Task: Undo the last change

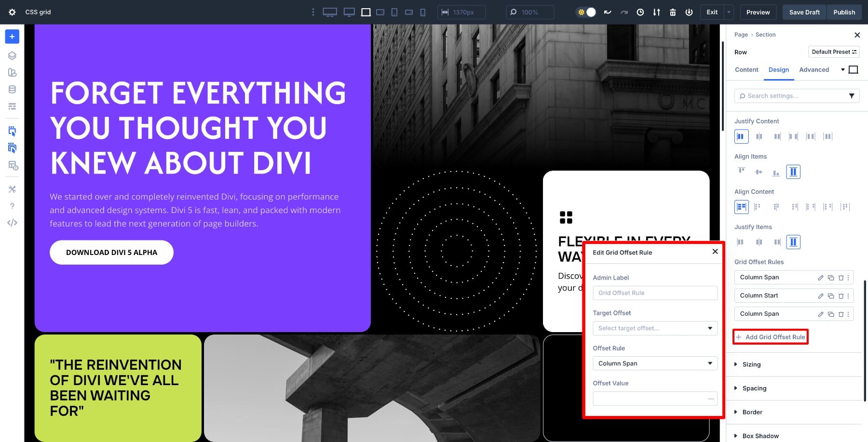Action: click(x=607, y=12)
